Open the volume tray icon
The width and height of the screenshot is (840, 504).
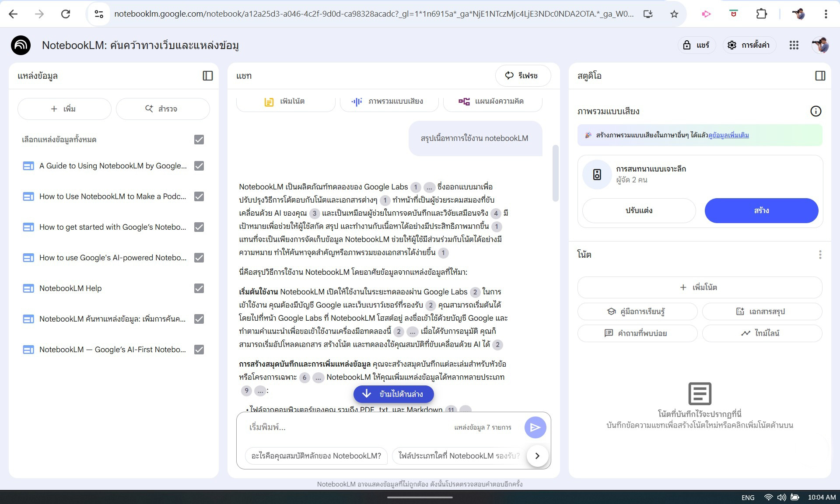click(x=781, y=497)
